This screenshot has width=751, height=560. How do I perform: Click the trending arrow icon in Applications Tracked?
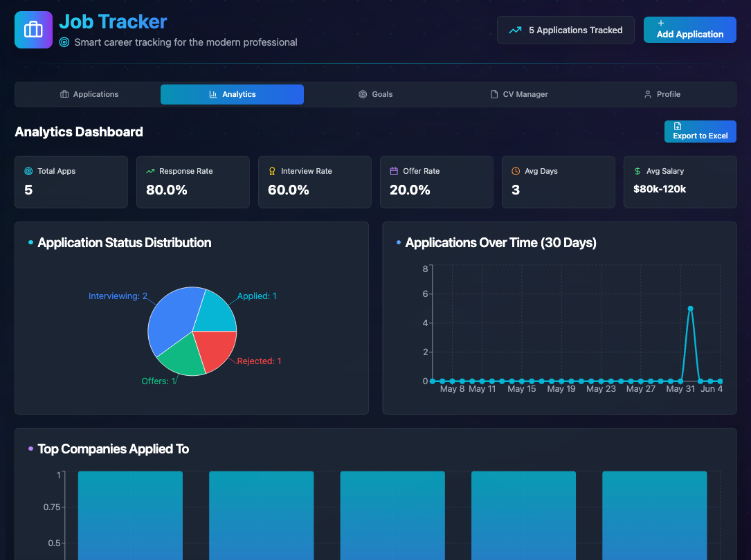pyautogui.click(x=516, y=30)
